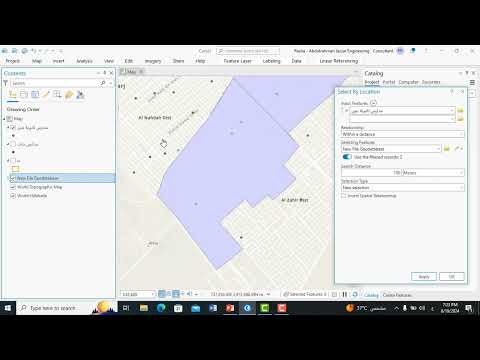Open the Imagery ribbon tab
Viewport: 480px width, 360px height.
pyautogui.click(x=153, y=61)
